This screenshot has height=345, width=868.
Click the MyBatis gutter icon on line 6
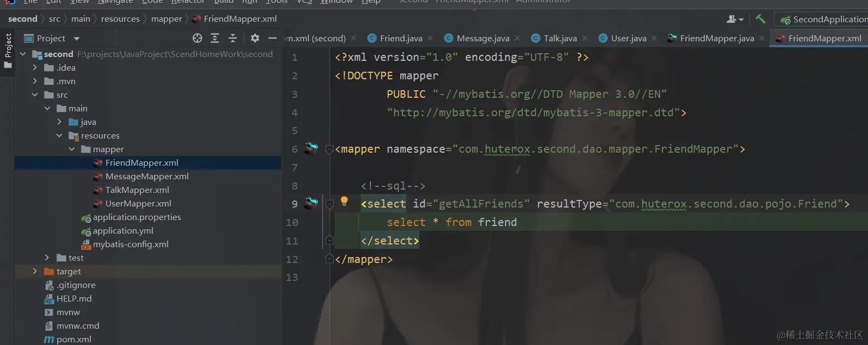click(x=311, y=148)
